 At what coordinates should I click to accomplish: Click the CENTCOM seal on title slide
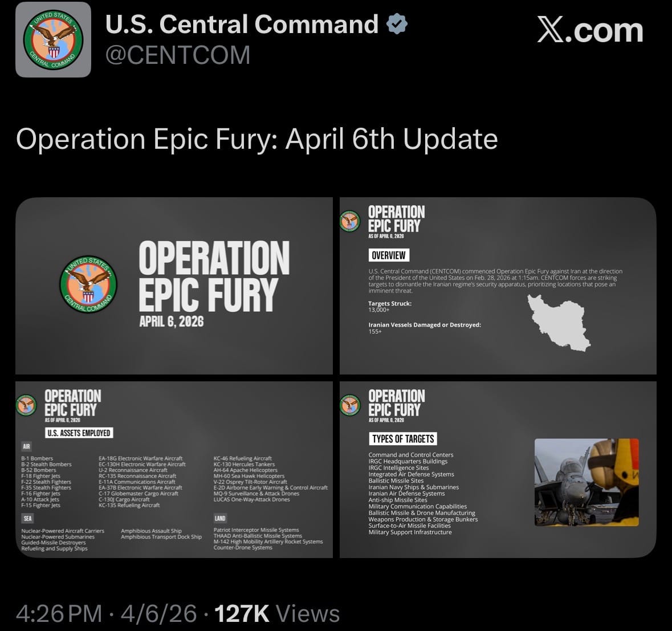(88, 284)
